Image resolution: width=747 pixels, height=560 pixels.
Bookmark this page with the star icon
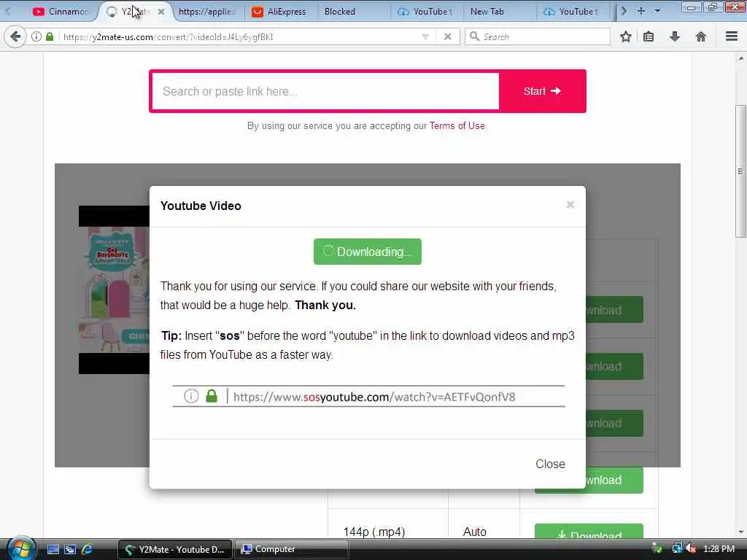tap(625, 36)
